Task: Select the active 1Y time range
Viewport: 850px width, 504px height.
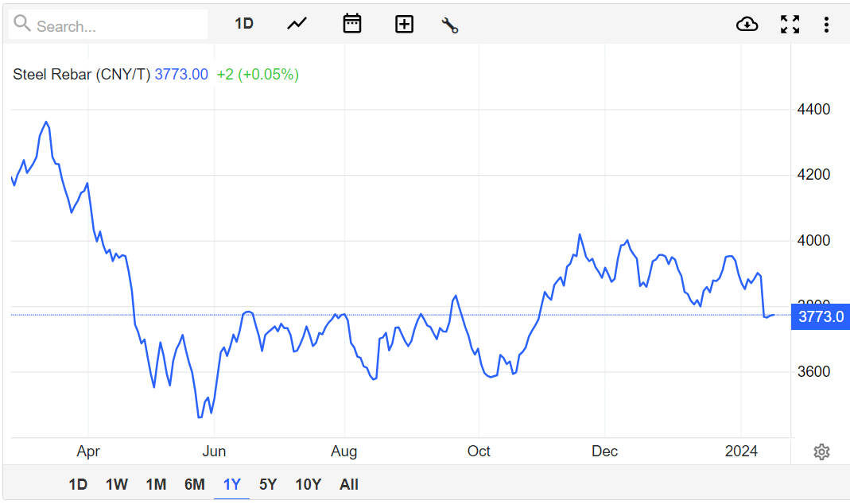Action: click(x=231, y=484)
